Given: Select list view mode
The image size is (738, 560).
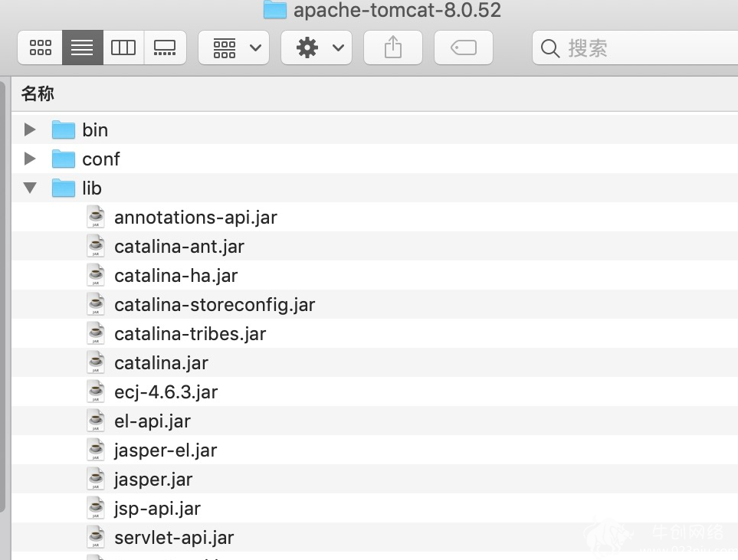Looking at the screenshot, I should pos(82,47).
